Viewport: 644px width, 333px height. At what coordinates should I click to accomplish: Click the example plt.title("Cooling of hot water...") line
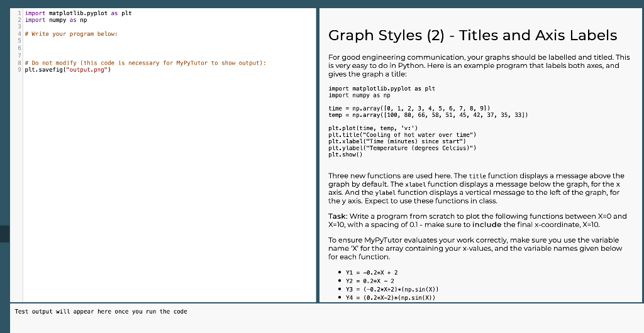(402, 135)
